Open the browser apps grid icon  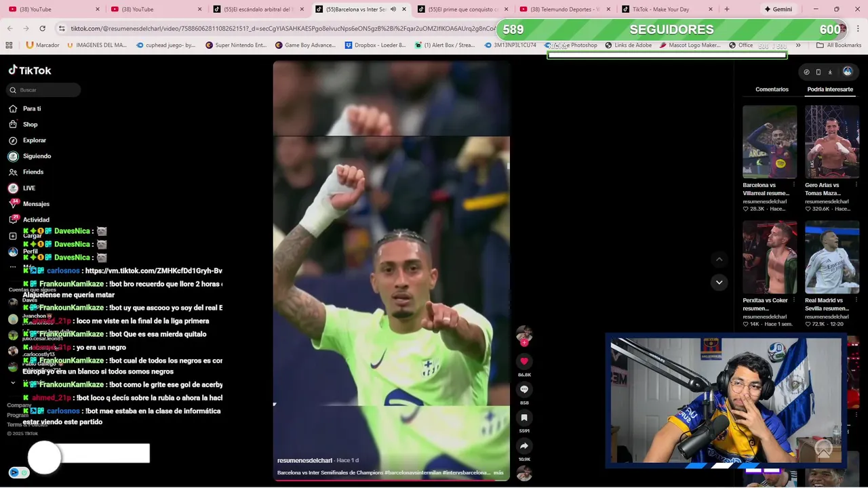[9, 45]
